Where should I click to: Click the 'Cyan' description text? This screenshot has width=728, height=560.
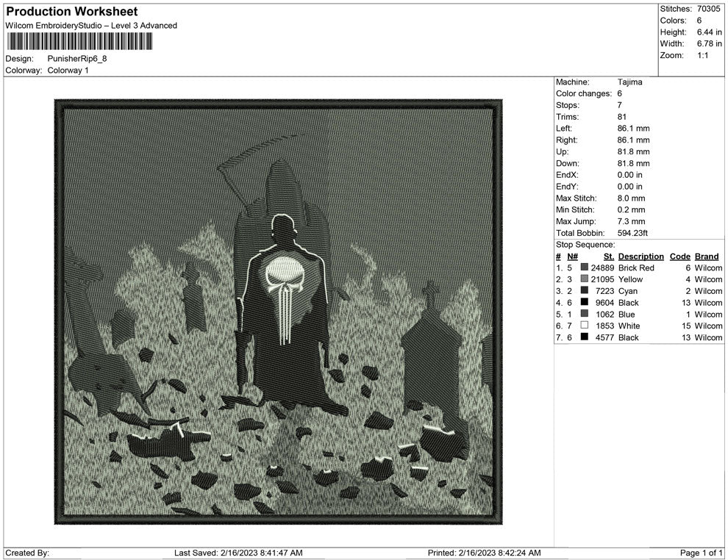(x=628, y=291)
